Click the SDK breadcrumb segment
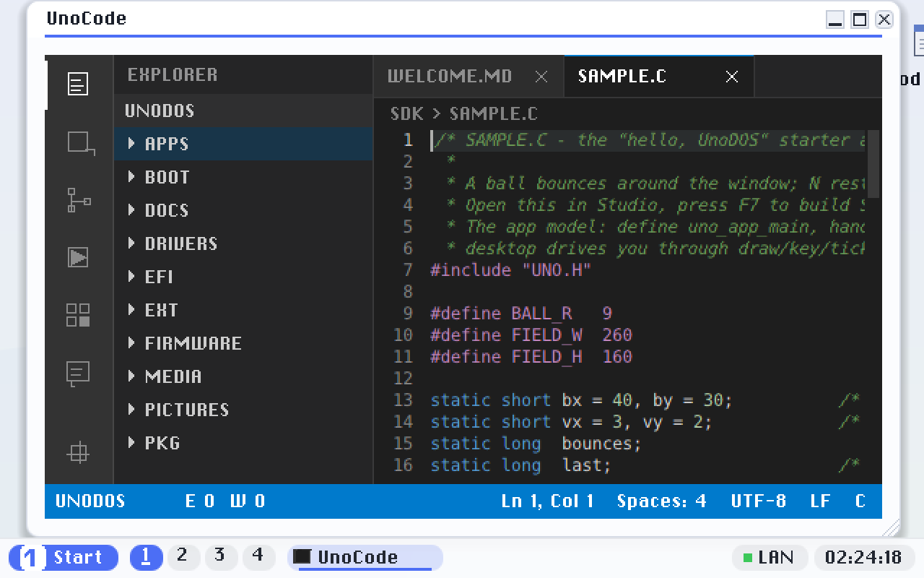Screen dimensions: 924x578 pos(406,114)
